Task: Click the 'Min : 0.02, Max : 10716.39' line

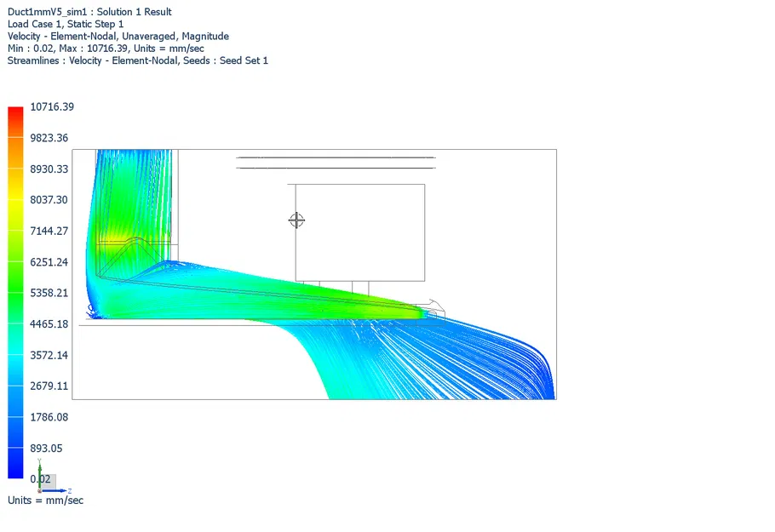Action: pyautogui.click(x=106, y=49)
